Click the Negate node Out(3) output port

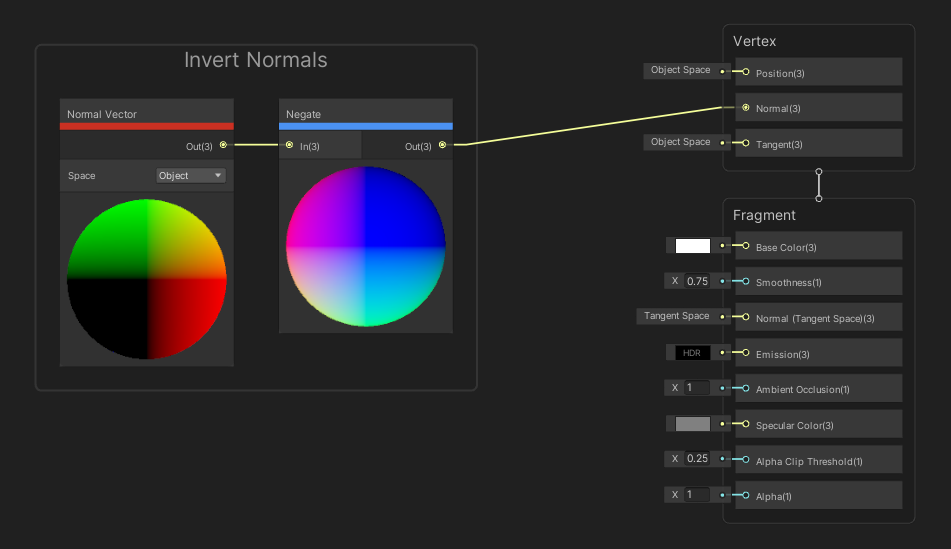pyautogui.click(x=442, y=145)
